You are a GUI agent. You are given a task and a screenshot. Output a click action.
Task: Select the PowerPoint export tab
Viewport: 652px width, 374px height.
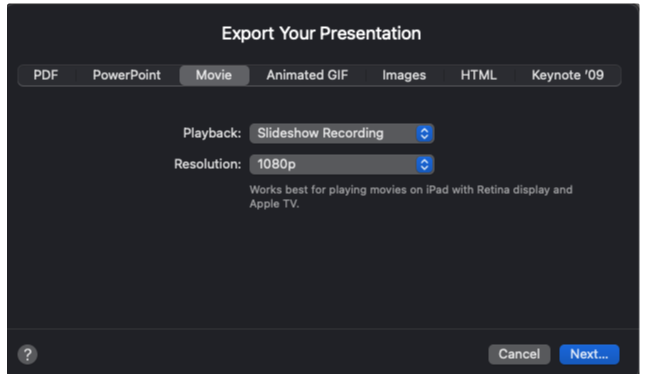pyautogui.click(x=126, y=75)
